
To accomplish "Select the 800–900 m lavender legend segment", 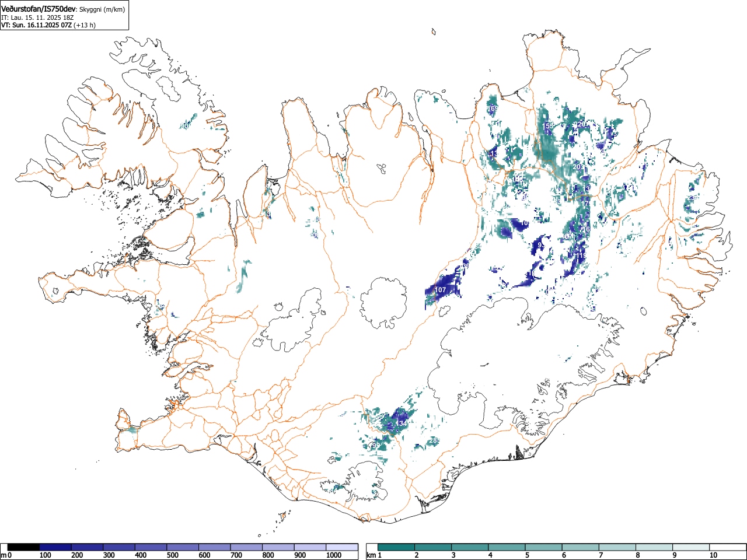I will coord(278,547).
